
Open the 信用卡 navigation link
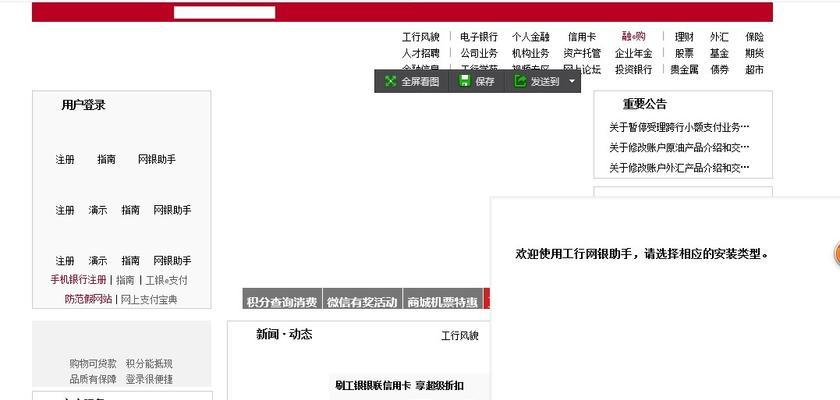(x=582, y=37)
